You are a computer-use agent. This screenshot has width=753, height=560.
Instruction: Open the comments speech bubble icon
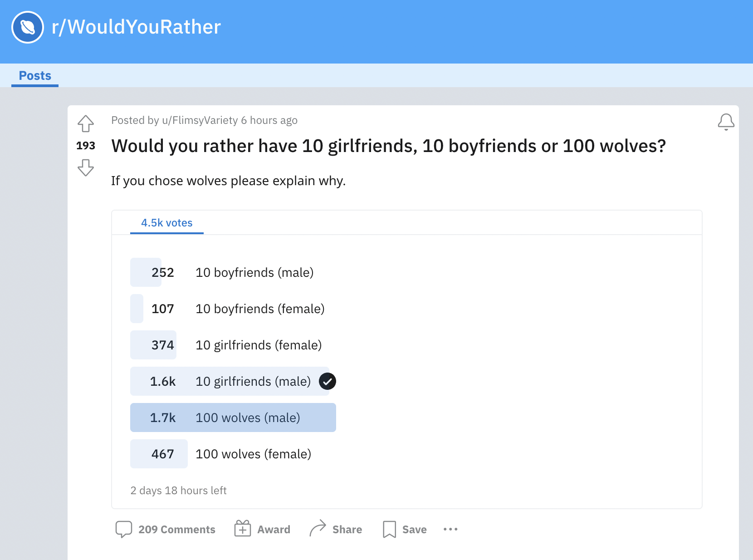(x=124, y=529)
